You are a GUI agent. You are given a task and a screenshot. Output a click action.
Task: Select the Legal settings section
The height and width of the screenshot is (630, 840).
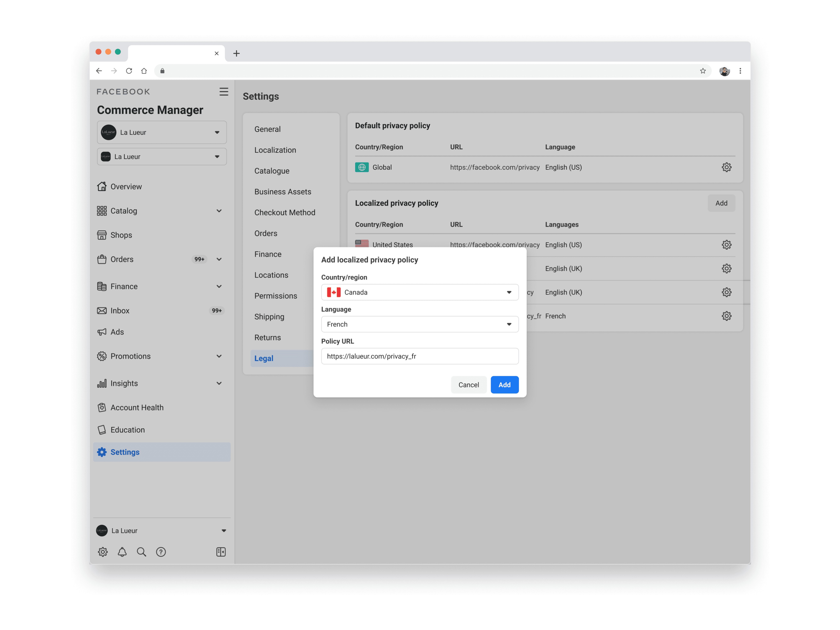(282, 358)
